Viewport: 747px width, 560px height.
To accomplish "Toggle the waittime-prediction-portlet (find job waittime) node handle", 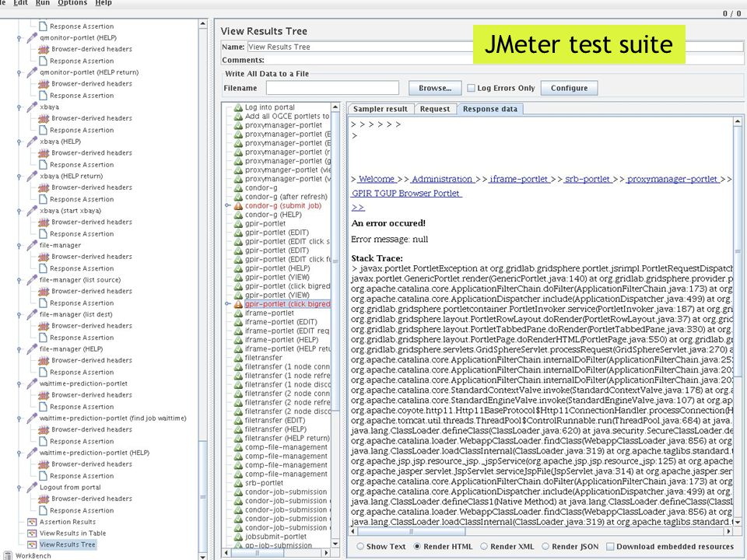I will pyautogui.click(x=19, y=418).
